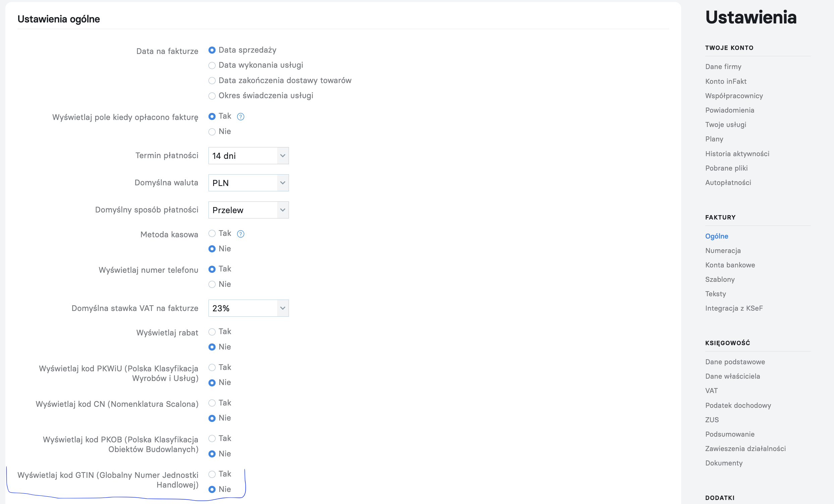834x504 pixels.
Task: Open 'Współpracownicy' in sidebar
Action: click(734, 96)
